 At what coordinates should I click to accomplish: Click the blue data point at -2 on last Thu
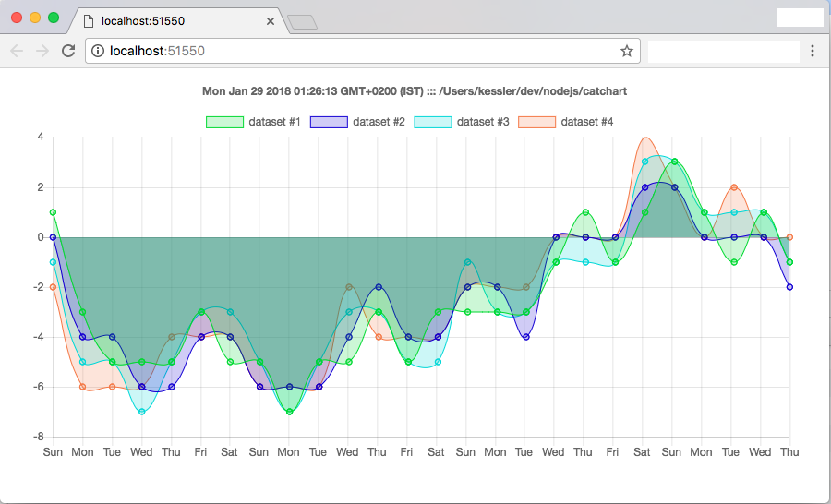coord(789,287)
